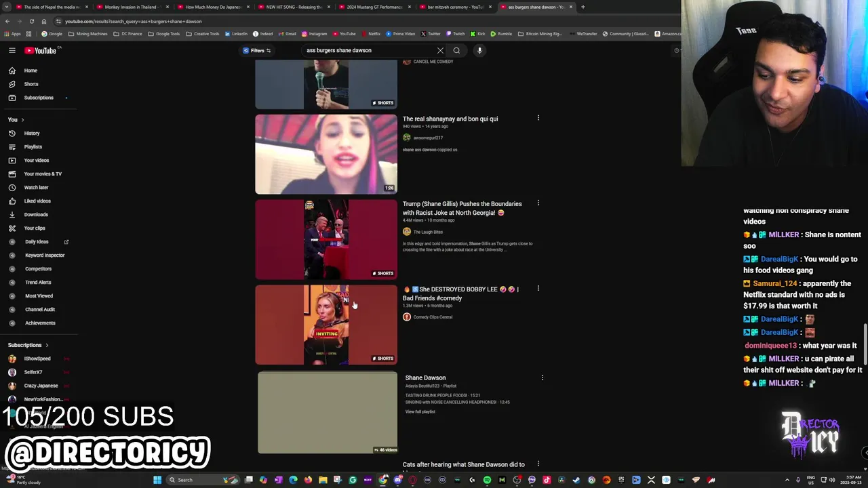Open Keyword Inspector tool
This screenshot has width=868, height=488.
[45, 256]
